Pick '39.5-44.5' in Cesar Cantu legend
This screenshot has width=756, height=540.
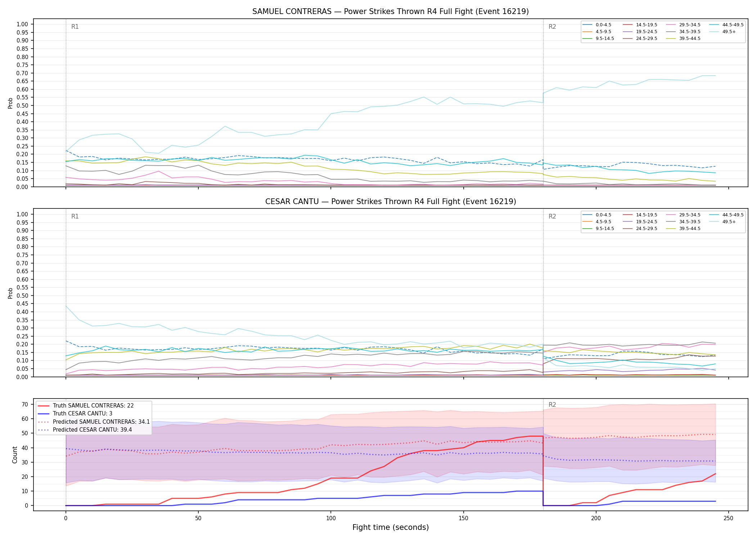pyautogui.click(x=684, y=229)
